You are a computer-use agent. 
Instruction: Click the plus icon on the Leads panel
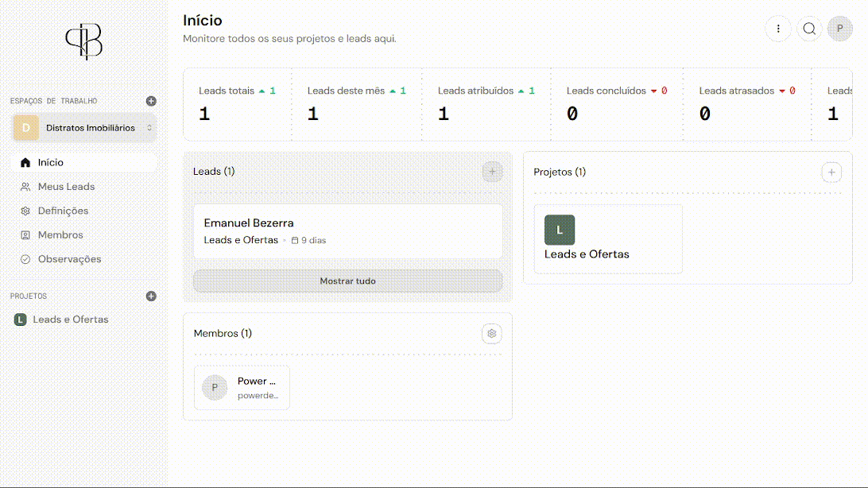pyautogui.click(x=492, y=172)
